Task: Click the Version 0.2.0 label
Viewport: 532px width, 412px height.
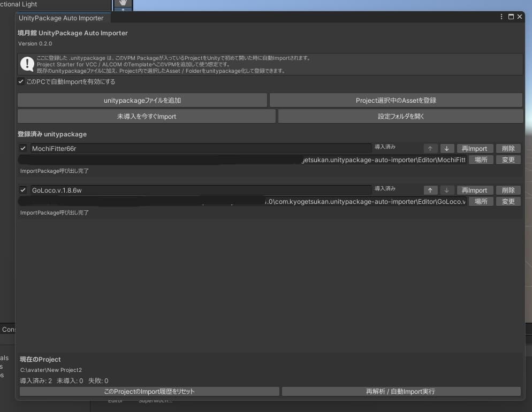Action: coord(35,44)
